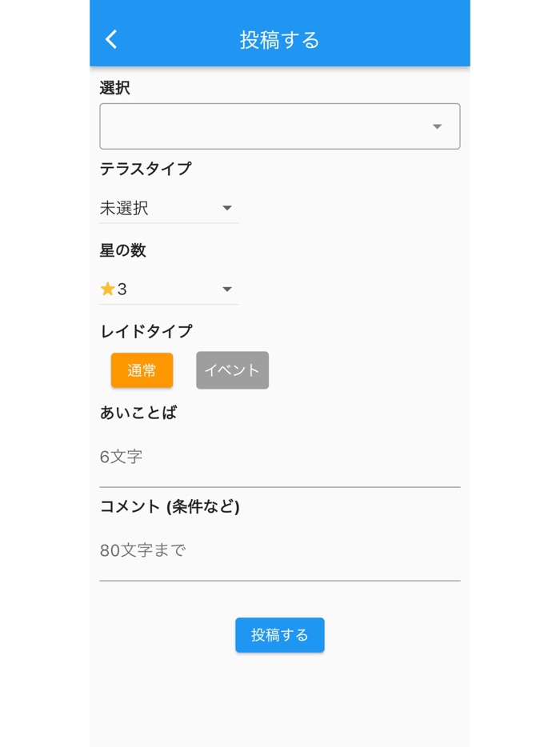Click the レイドタイプ label
This screenshot has height=747, width=560.
146,331
